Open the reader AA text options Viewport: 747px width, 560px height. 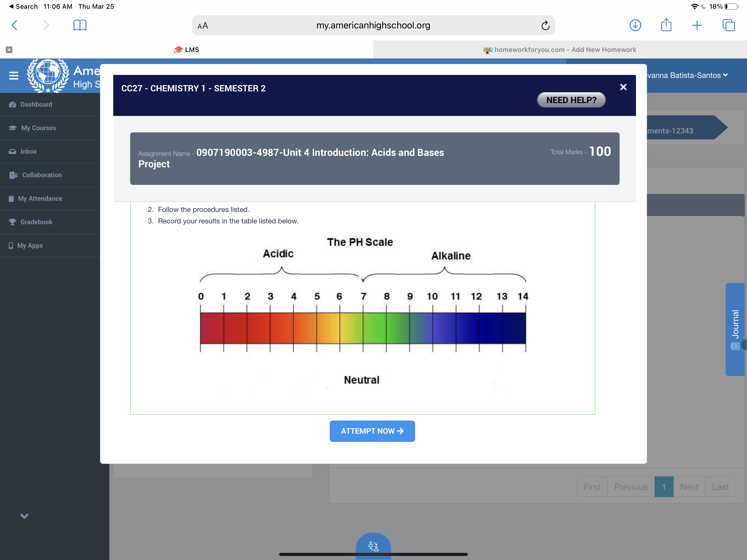(203, 26)
